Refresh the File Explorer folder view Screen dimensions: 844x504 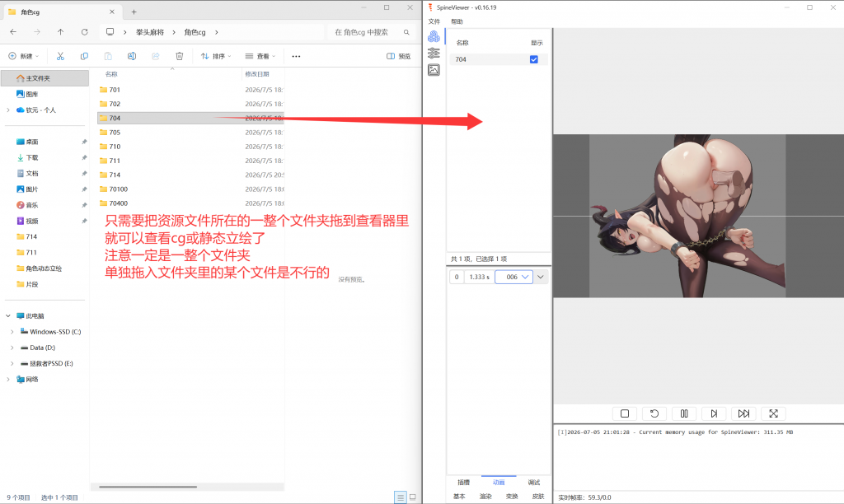point(85,32)
